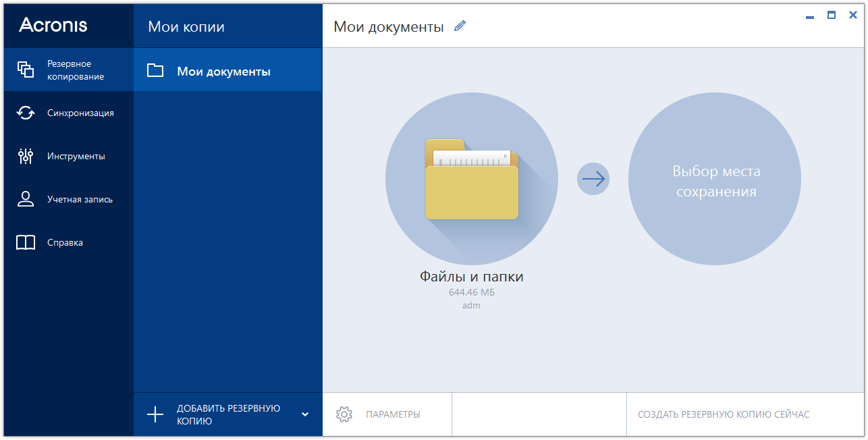
Task: Click the 644.46 МБ size text
Action: [x=472, y=292]
